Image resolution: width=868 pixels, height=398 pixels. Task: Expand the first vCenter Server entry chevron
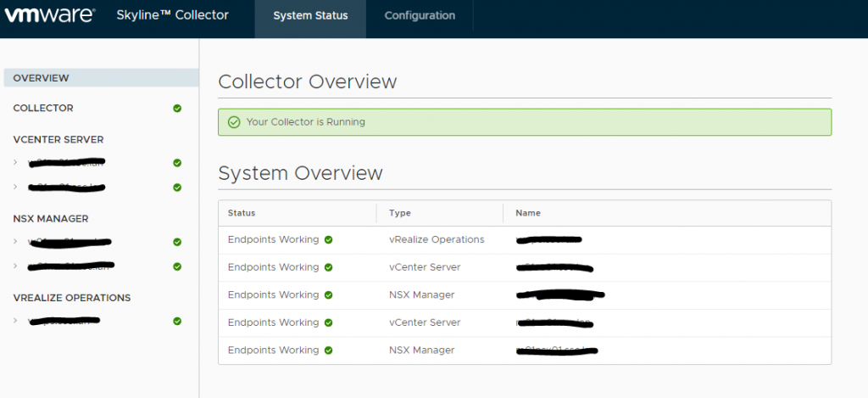pyautogui.click(x=15, y=162)
